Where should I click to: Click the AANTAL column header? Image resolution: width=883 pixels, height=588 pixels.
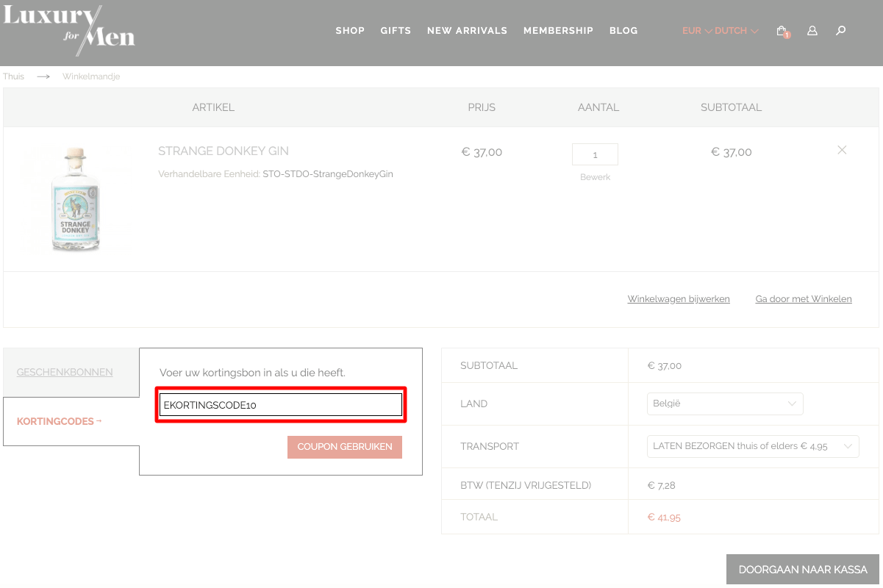pos(598,107)
